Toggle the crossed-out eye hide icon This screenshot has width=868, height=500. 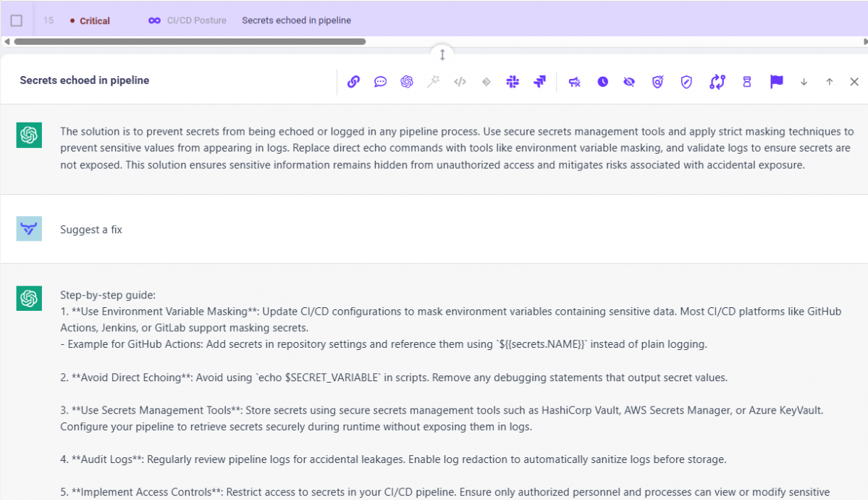(x=629, y=82)
